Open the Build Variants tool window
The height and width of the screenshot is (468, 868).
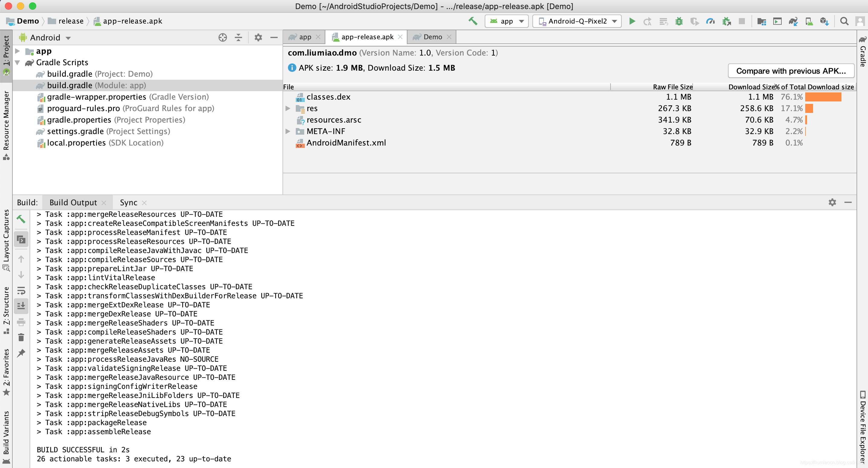pyautogui.click(x=6, y=438)
